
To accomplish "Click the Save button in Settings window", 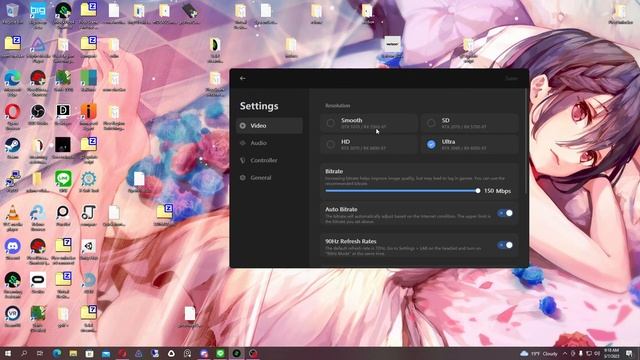I will (x=511, y=78).
